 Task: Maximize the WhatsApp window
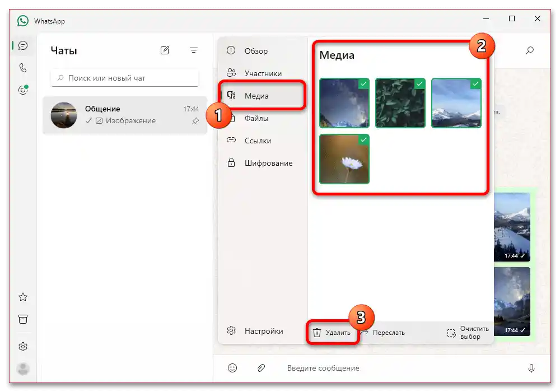pyautogui.click(x=512, y=18)
